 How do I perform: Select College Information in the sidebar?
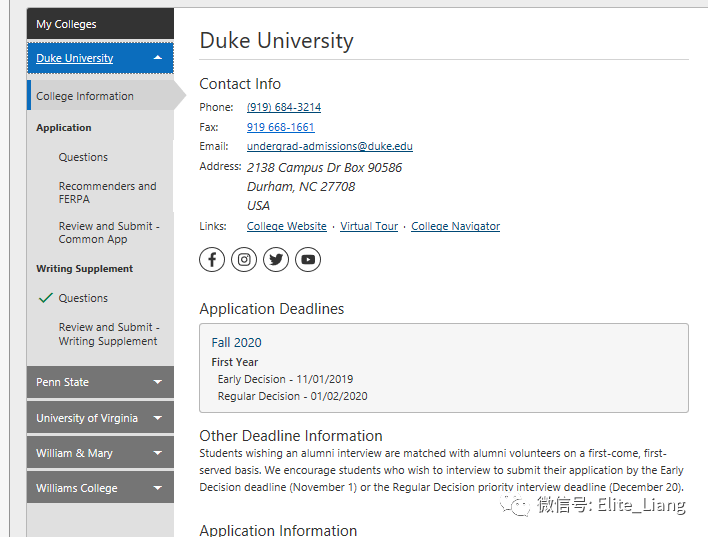tap(100, 96)
